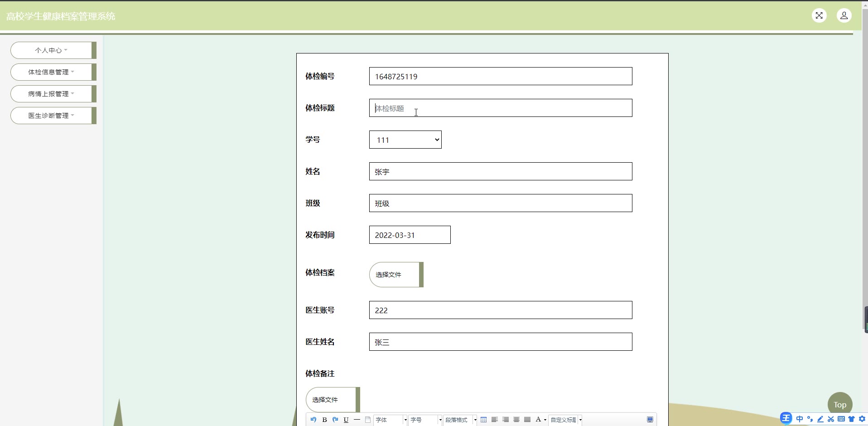868x426 pixels.
Task: Click the fullscreen toggle icon in header
Action: [x=819, y=15]
